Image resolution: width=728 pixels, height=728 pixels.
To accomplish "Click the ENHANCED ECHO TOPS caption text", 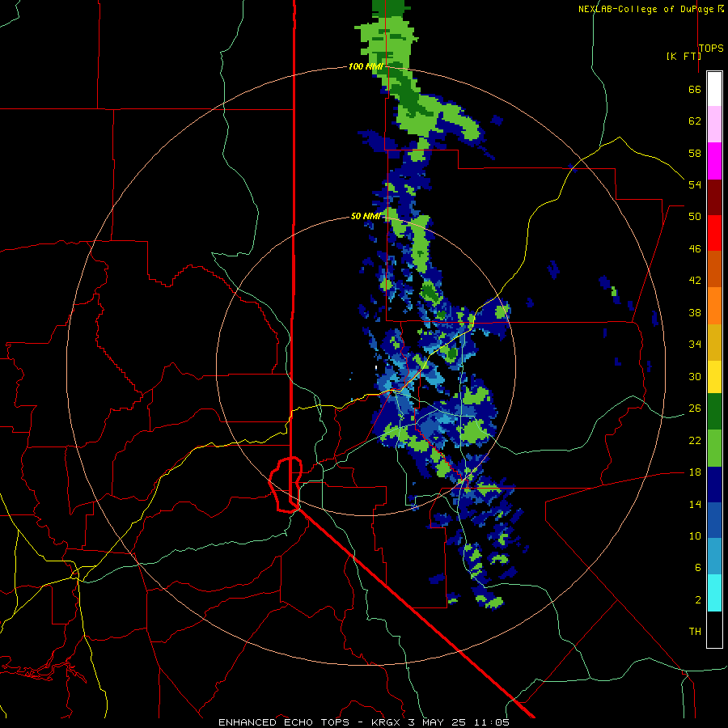I will (x=284, y=722).
